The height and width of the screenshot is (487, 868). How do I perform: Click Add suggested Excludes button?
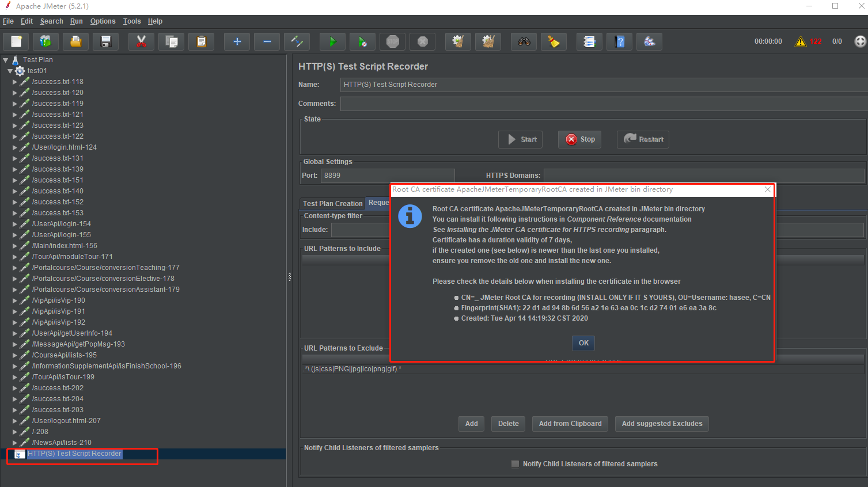point(662,424)
